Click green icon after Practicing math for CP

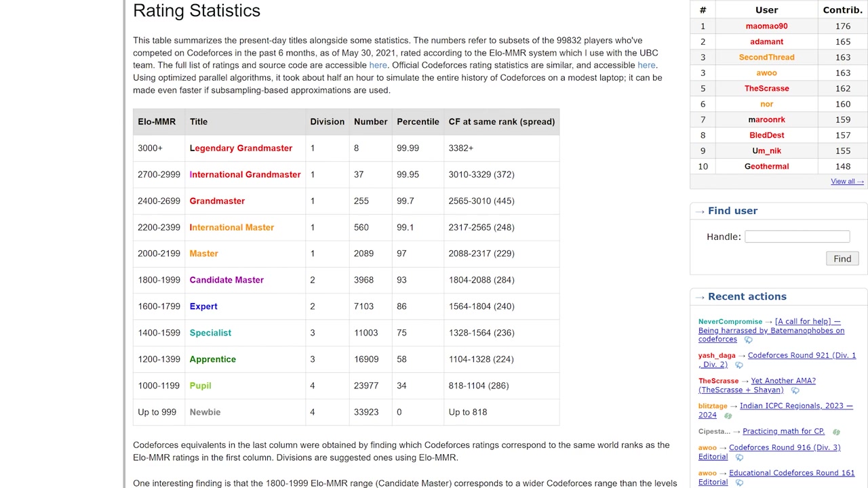[x=836, y=432]
